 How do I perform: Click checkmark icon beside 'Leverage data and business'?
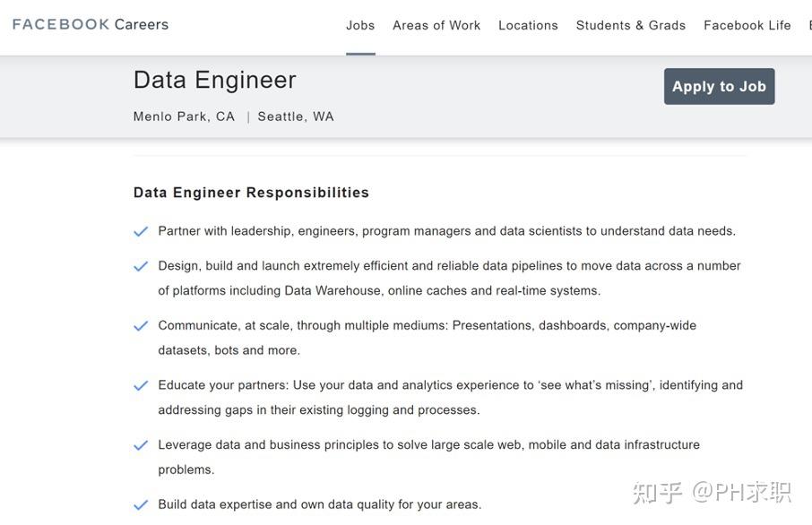click(141, 445)
